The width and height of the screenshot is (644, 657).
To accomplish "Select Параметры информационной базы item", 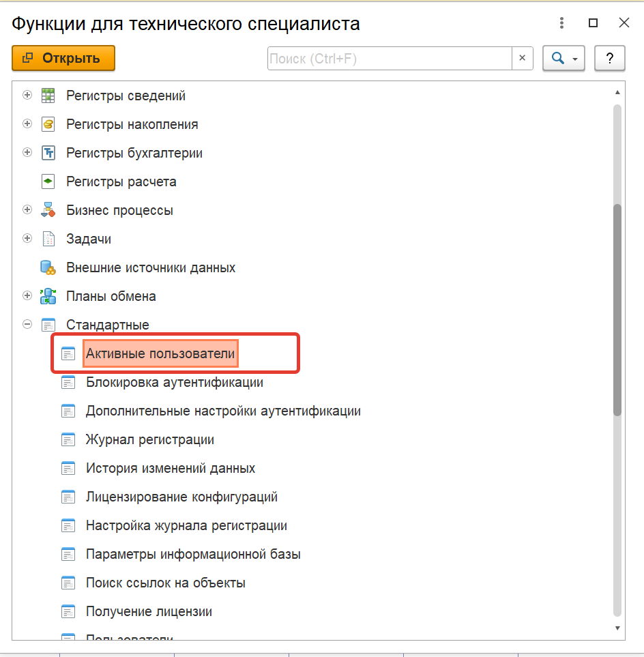I will click(x=193, y=554).
